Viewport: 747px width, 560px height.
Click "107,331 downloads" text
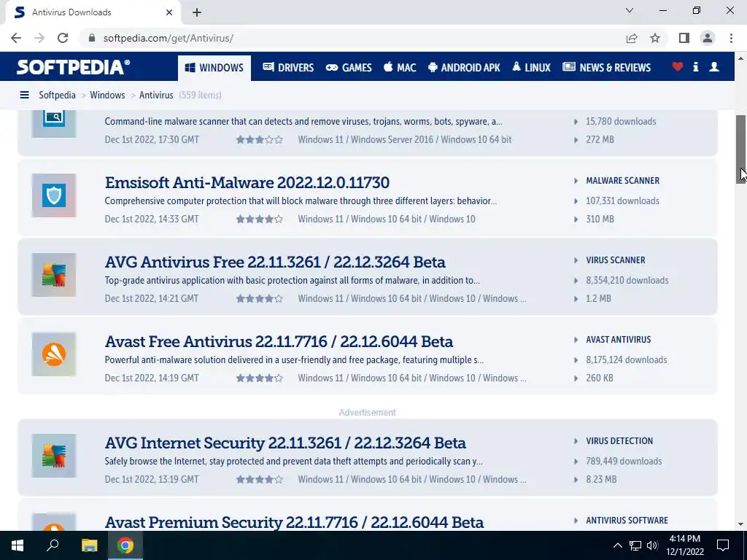[623, 201]
